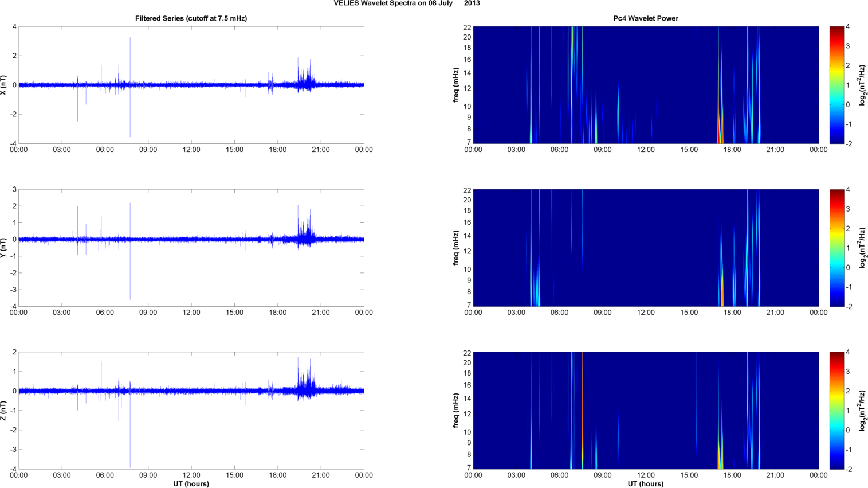Screen dimensions: 868x488
Task: Click the X (nT) axis label
Action: coord(5,85)
